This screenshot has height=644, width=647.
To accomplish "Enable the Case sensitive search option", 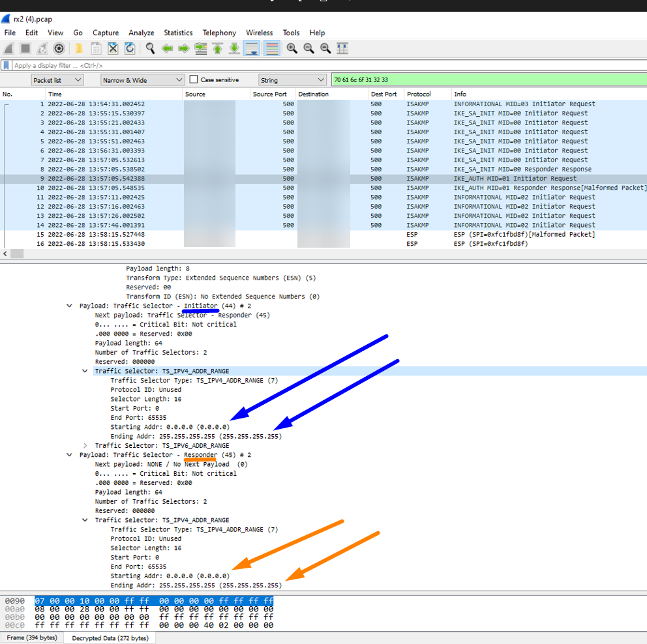I will 193,79.
